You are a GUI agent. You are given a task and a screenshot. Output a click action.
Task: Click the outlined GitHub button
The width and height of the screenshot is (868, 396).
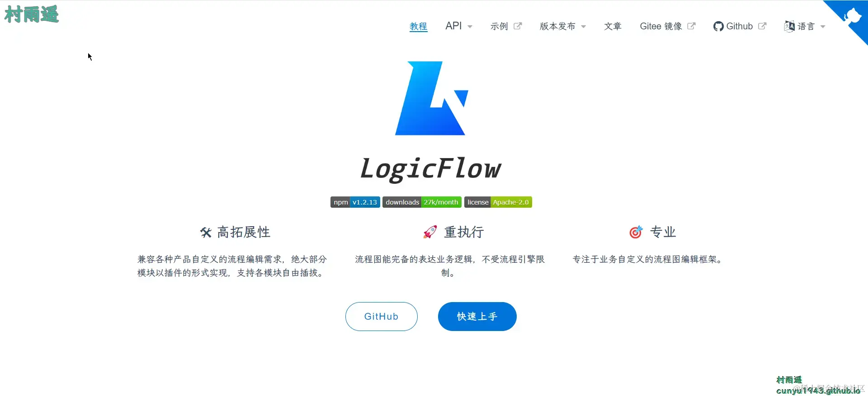[381, 317]
